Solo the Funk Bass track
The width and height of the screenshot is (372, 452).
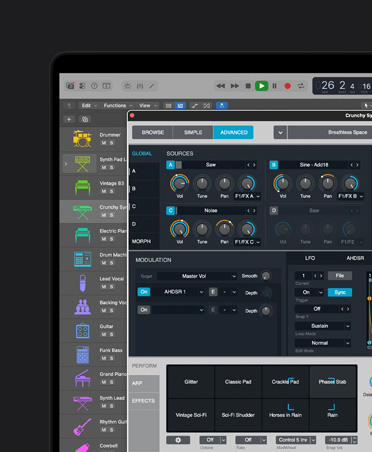[112, 358]
